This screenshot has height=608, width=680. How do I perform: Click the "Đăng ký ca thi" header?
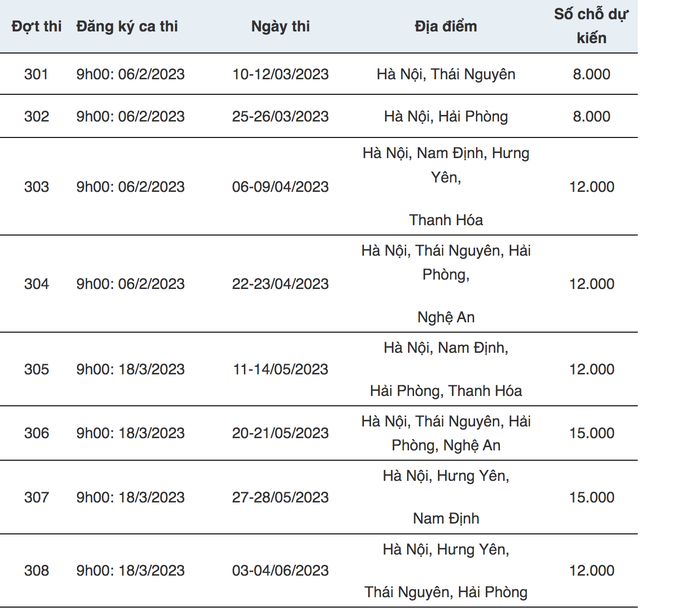[127, 27]
